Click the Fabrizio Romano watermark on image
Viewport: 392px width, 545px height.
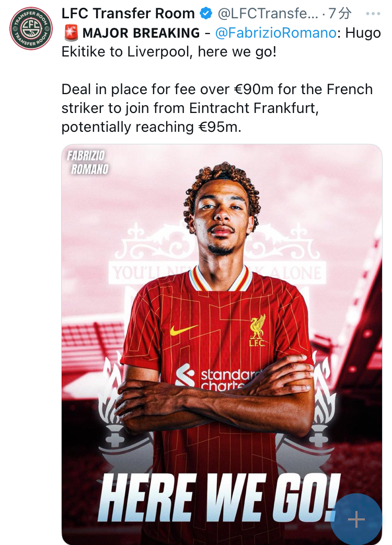click(87, 162)
